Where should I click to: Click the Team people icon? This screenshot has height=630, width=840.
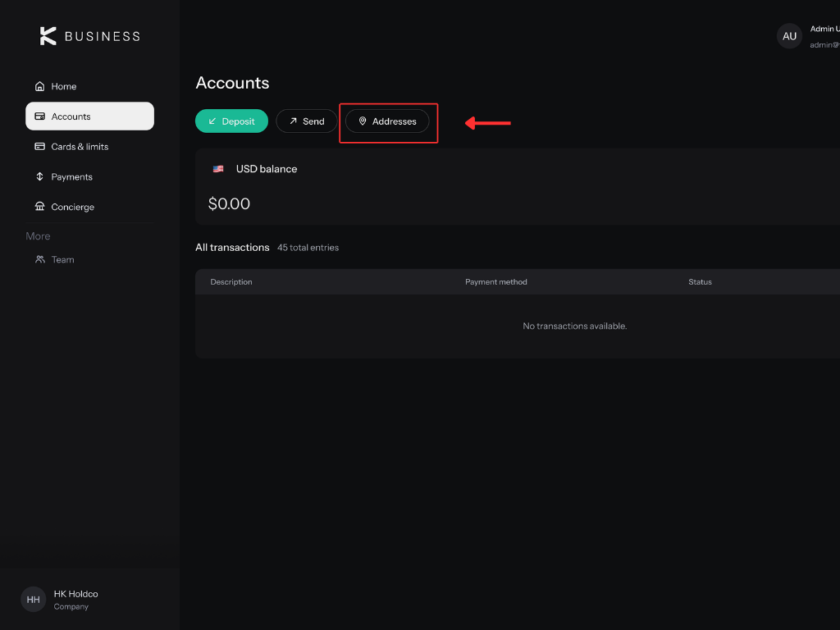pyautogui.click(x=39, y=259)
